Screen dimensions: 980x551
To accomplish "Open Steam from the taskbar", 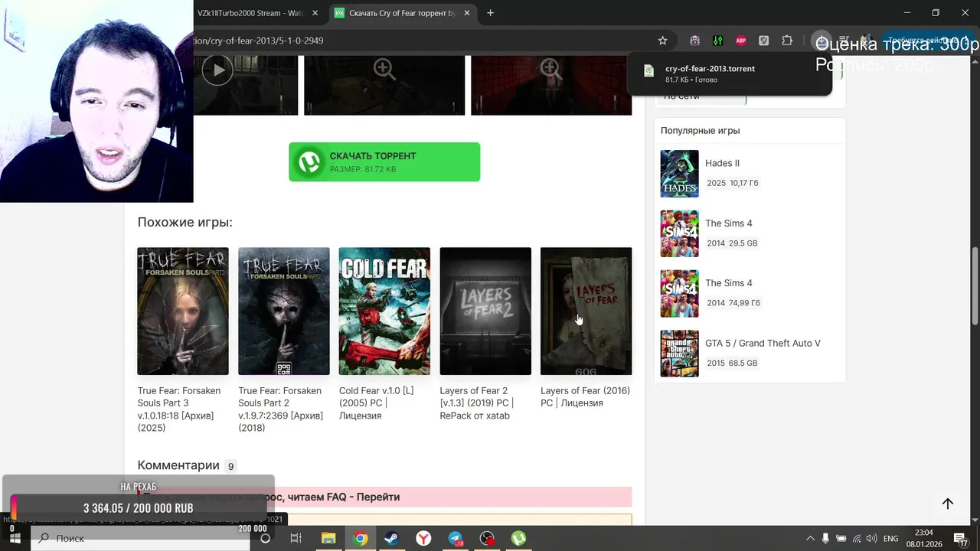I will coord(391,539).
